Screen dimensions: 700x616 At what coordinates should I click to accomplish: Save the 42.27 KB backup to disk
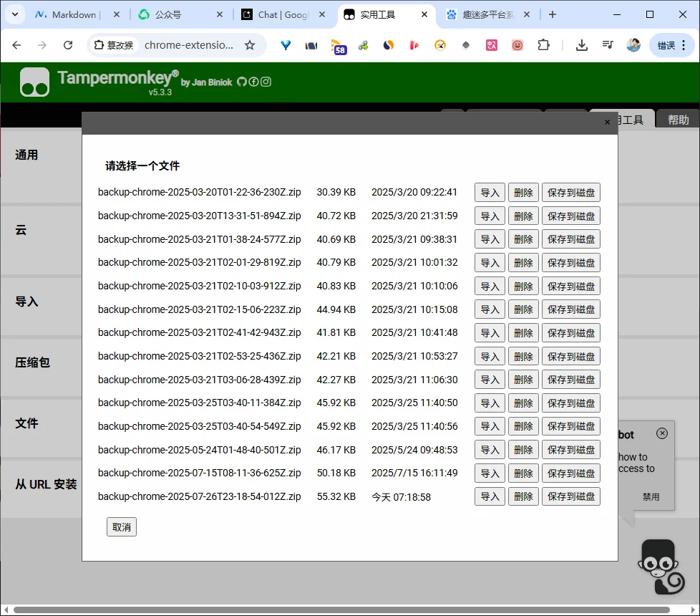pos(571,380)
